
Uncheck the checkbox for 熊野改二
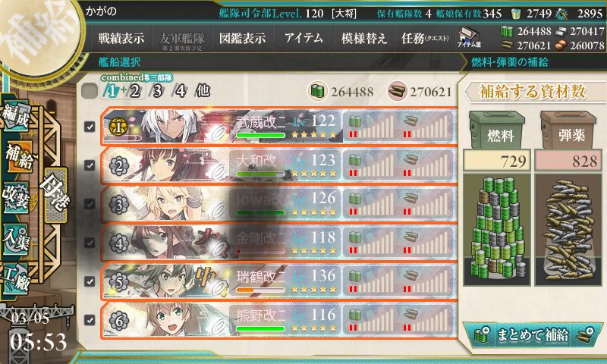(x=90, y=320)
